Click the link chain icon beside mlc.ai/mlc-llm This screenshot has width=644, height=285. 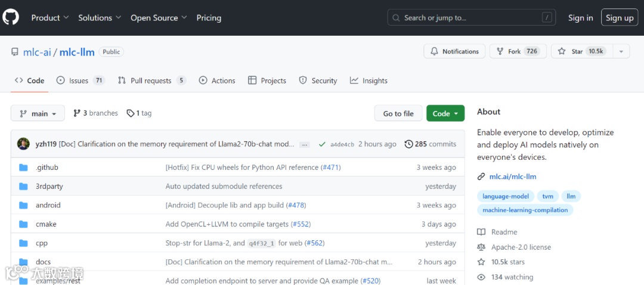tap(481, 176)
